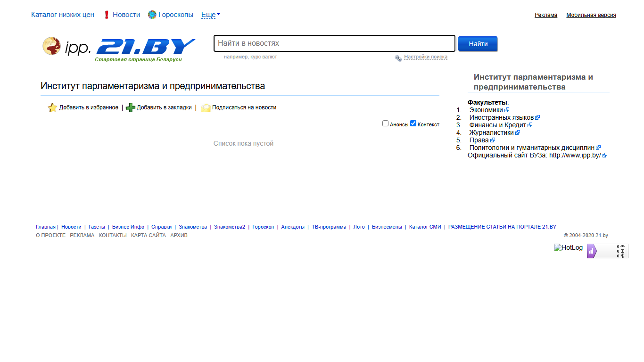Click the green plus bookmark icon

coord(131,107)
